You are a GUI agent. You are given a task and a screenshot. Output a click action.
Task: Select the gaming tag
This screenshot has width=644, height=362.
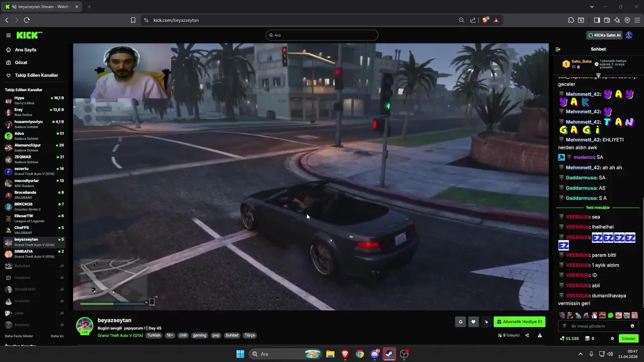pos(200,335)
